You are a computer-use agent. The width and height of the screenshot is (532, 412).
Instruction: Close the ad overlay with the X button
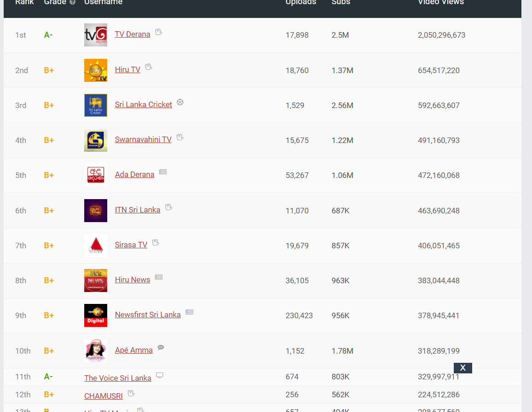click(x=463, y=367)
